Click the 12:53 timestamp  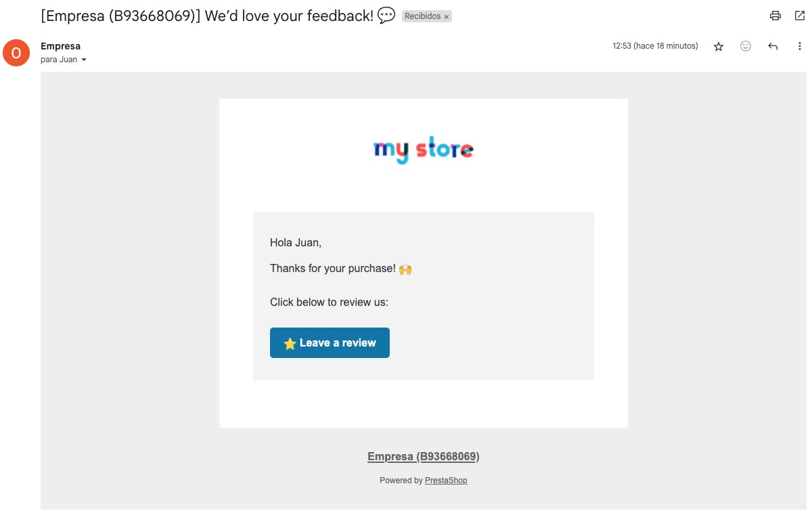coord(655,46)
